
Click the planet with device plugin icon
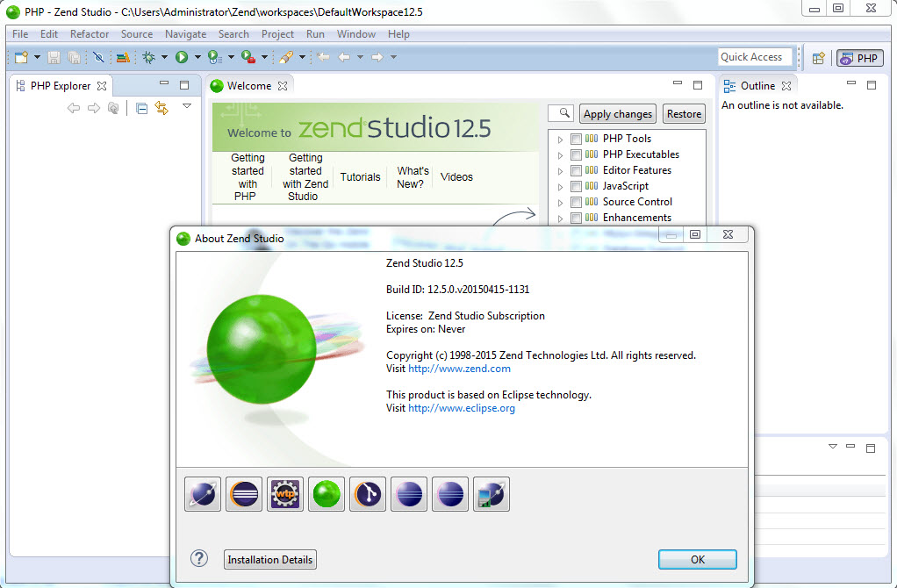point(491,494)
